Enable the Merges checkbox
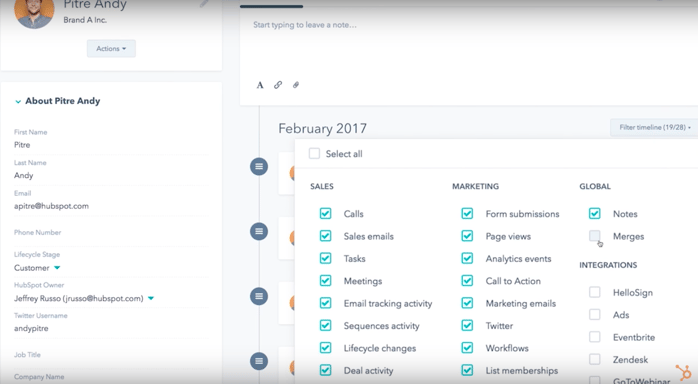Image resolution: width=698 pixels, height=384 pixels. point(594,236)
